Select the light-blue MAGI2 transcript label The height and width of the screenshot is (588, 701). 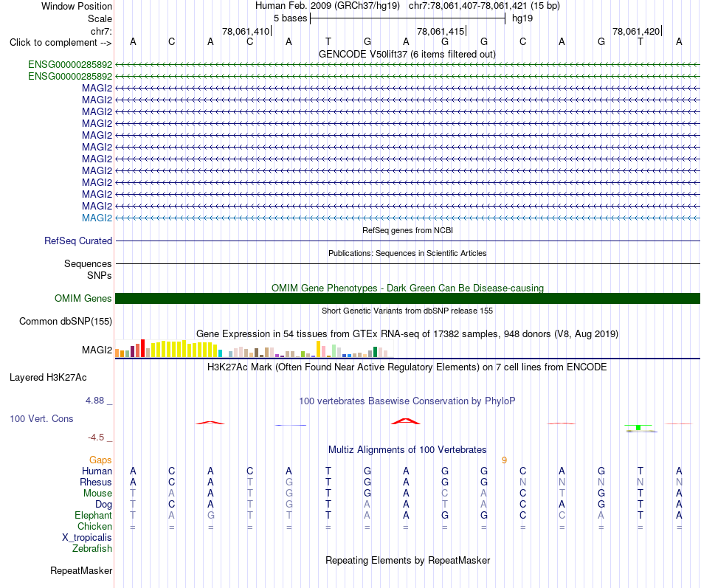[97, 218]
